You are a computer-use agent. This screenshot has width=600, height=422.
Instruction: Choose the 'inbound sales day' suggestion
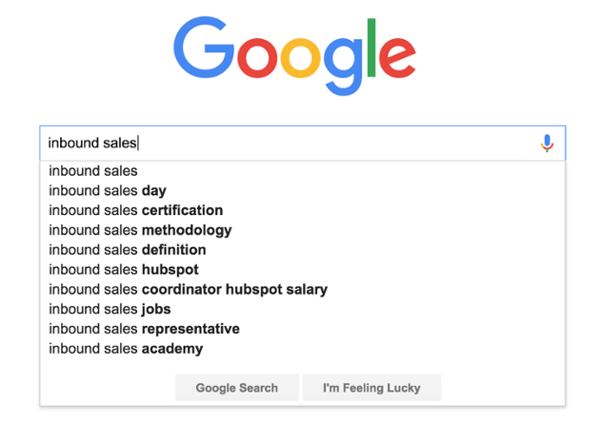pyautogui.click(x=108, y=191)
